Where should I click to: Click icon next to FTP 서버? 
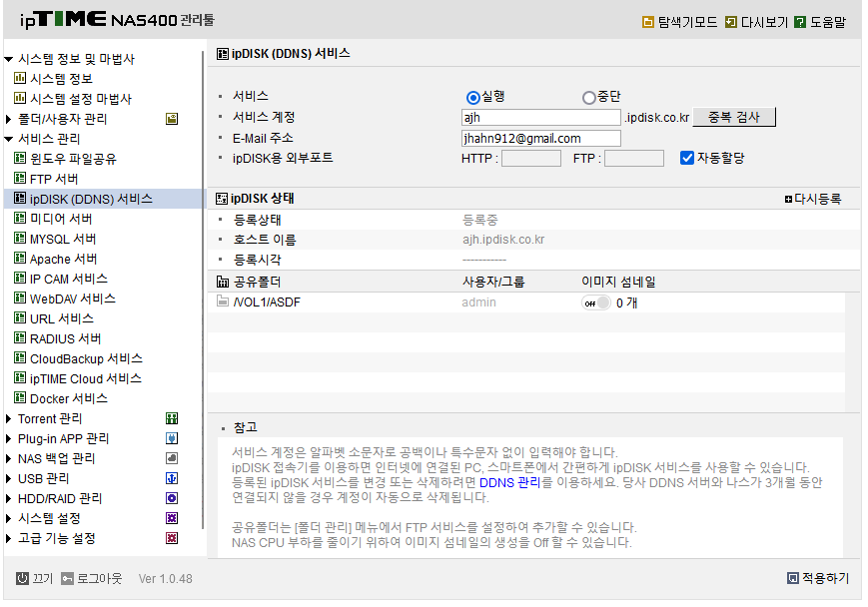[20, 178]
